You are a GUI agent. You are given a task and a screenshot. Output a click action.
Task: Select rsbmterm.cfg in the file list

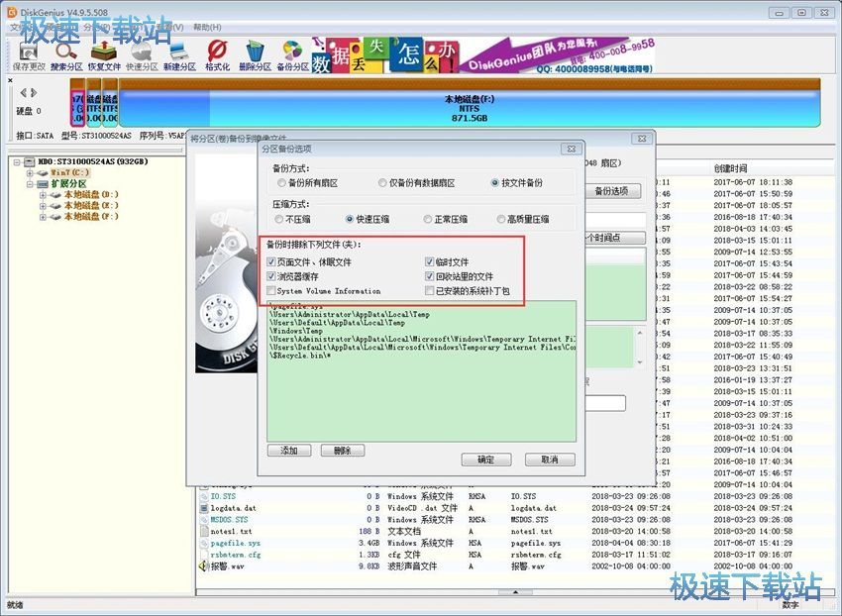(x=236, y=555)
